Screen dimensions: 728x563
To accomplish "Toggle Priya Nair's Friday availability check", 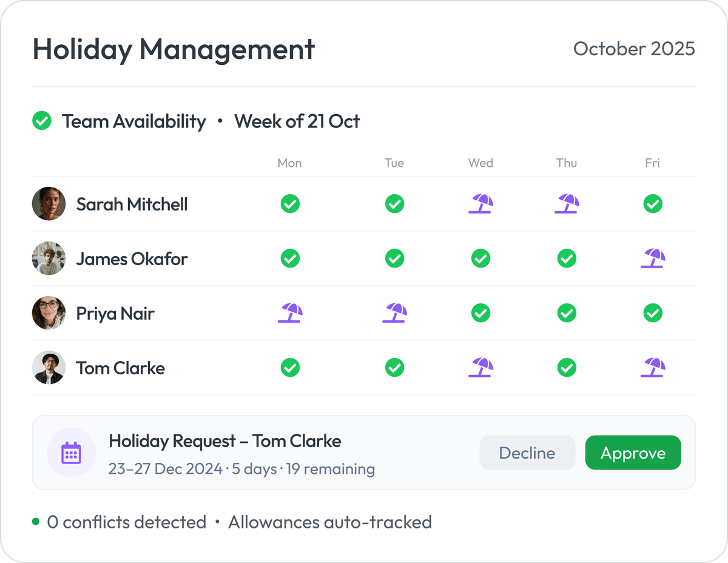I will 653,313.
